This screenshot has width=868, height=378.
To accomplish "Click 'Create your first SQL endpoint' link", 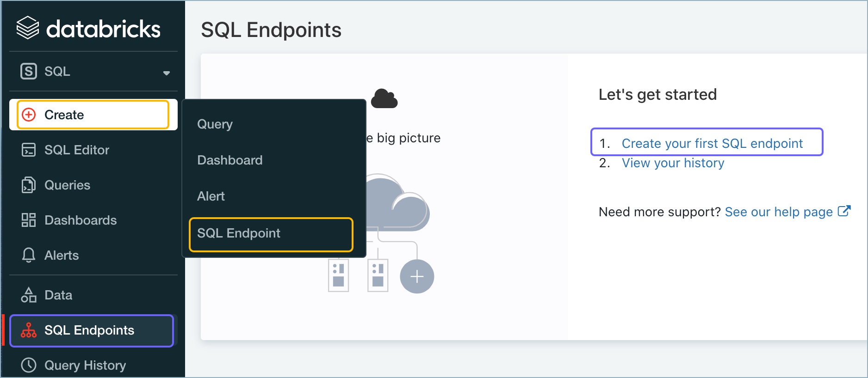I will pyautogui.click(x=712, y=143).
